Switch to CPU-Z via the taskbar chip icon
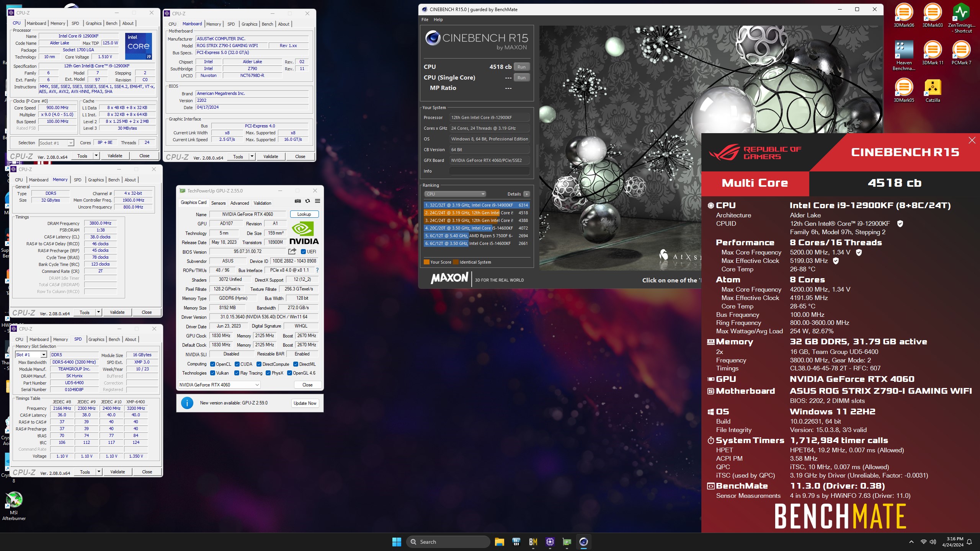Viewport: 980px width, 551px height. pyautogui.click(x=550, y=542)
